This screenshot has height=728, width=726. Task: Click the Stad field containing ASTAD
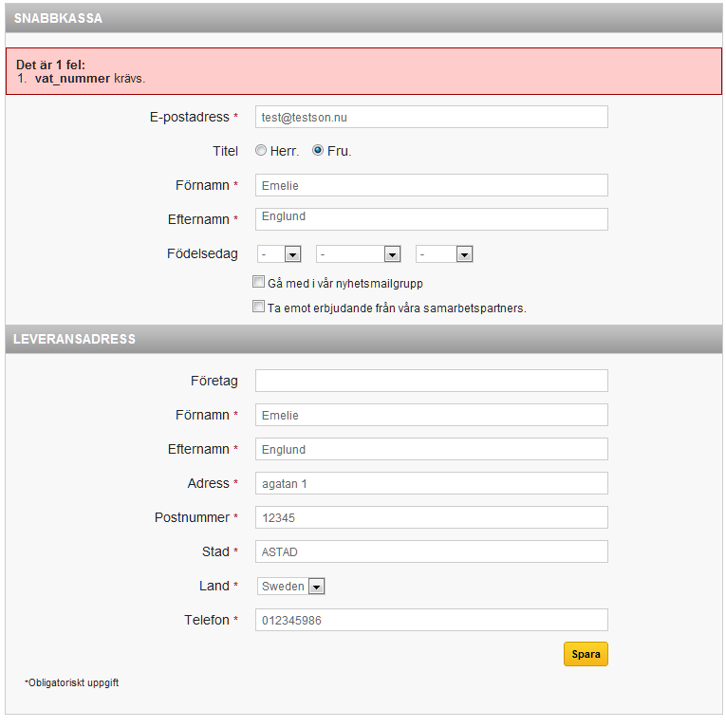pyautogui.click(x=432, y=551)
